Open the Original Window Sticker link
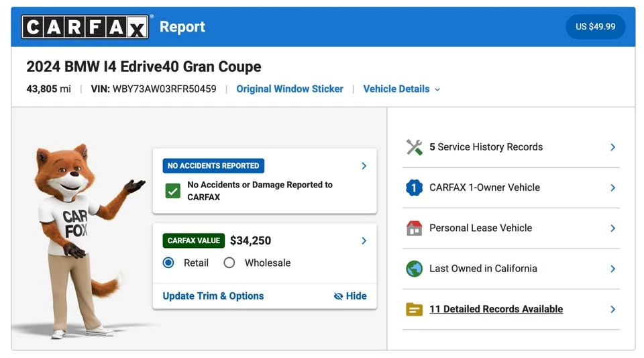 pos(290,89)
